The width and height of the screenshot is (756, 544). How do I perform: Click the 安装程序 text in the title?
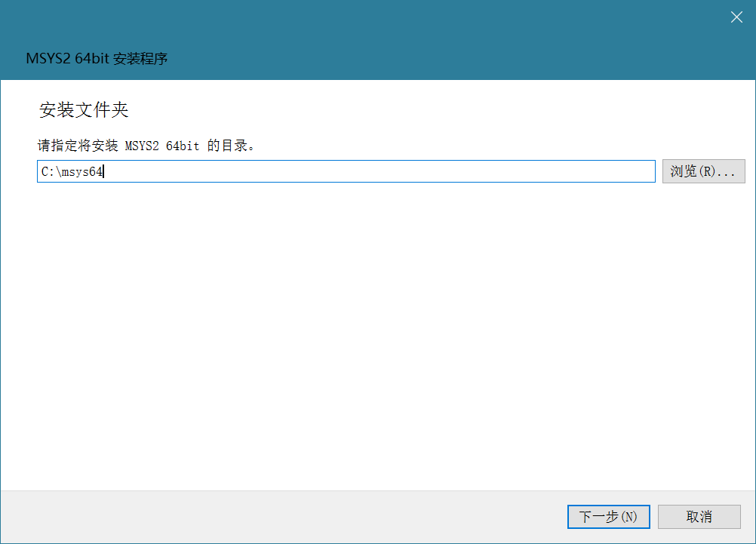point(140,59)
